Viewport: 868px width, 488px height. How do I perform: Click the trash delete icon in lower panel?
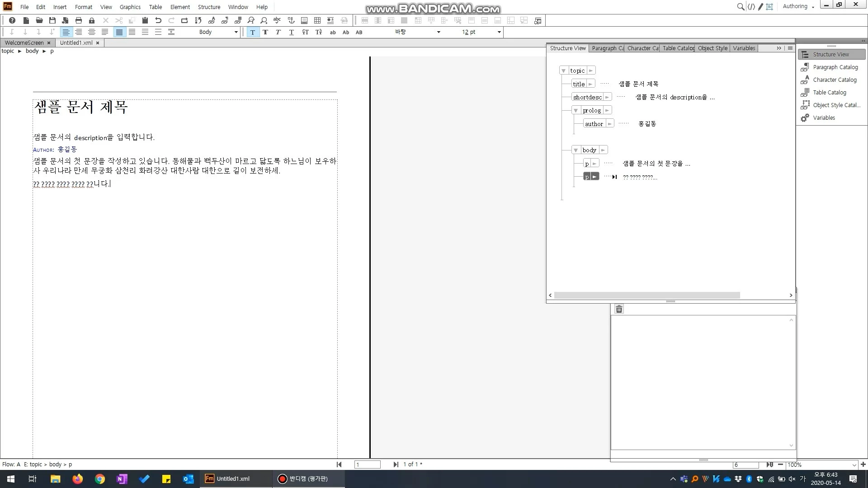click(x=619, y=309)
